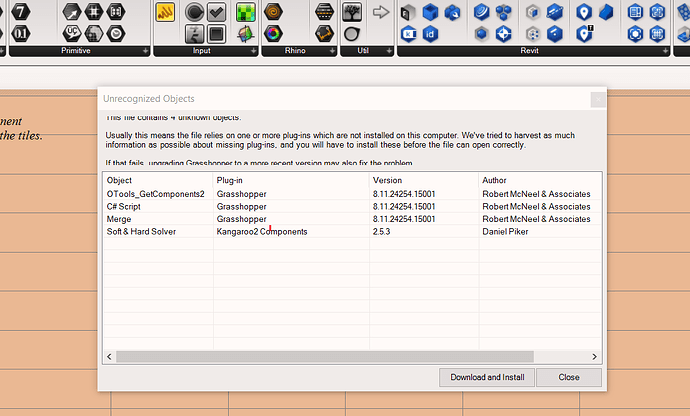The height and width of the screenshot is (416, 690).
Task: Expand the Input panel with plus
Action: (253, 51)
